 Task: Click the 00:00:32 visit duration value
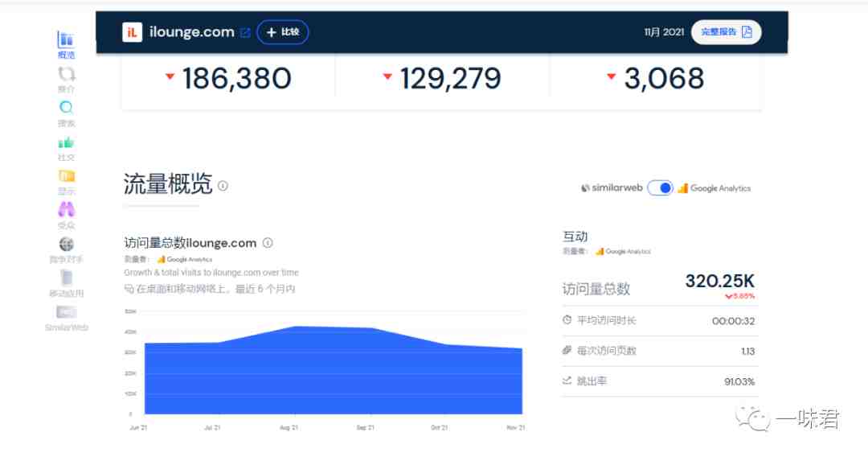coord(733,321)
